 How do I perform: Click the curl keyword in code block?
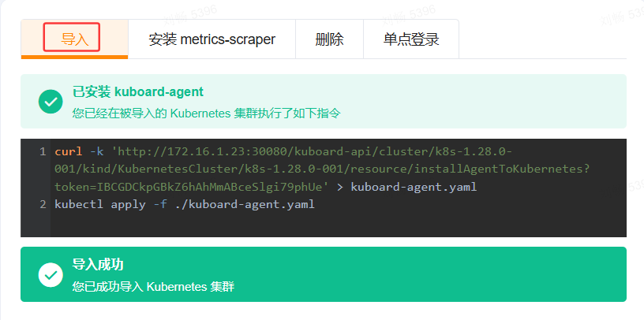[x=68, y=151]
